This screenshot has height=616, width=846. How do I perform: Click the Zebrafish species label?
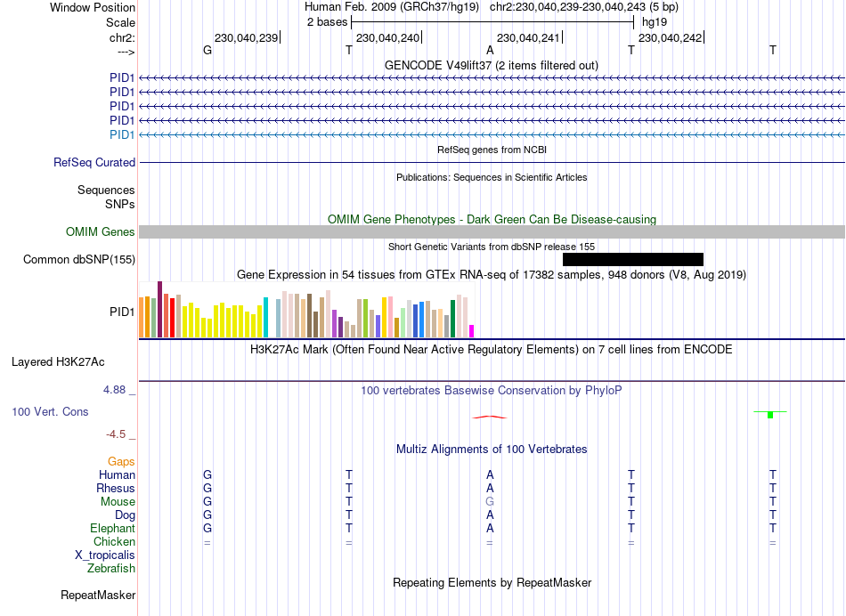click(111, 568)
